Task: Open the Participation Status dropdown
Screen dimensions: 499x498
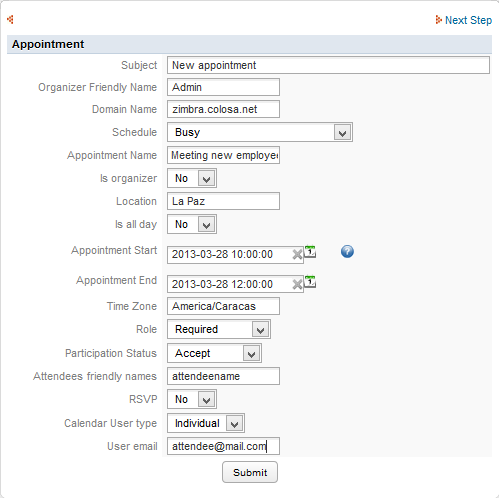Action: (214, 353)
